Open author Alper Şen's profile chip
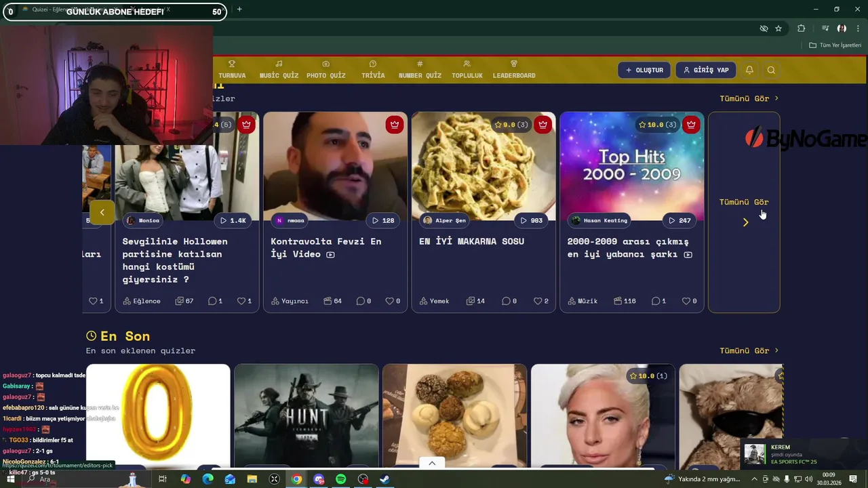868x488 pixels. pyautogui.click(x=445, y=220)
